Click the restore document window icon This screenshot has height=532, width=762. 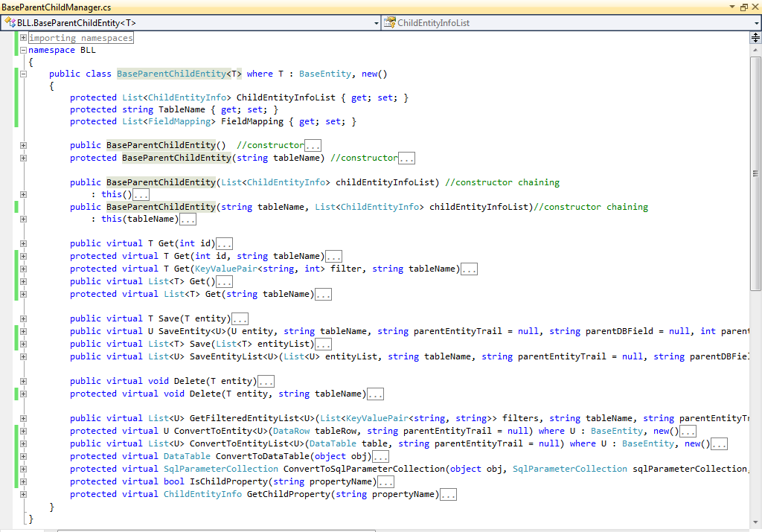[x=743, y=7]
